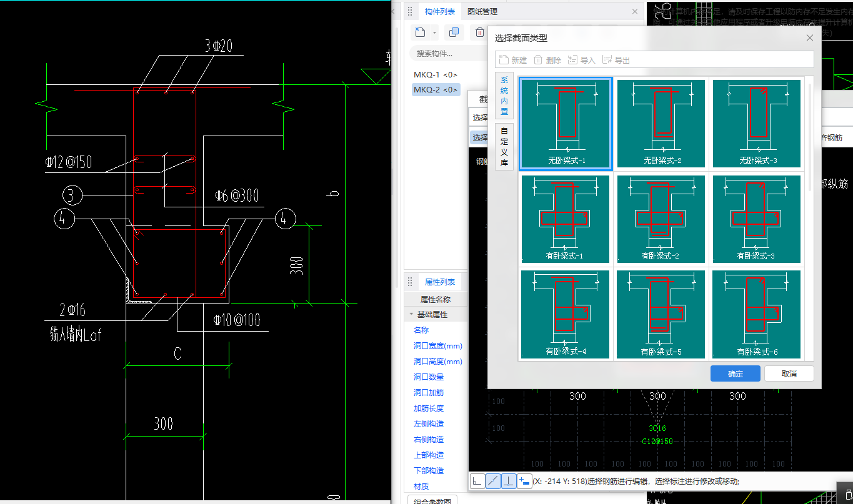This screenshot has height=504, width=853.
Task: Choose the 有卧梁式-1 section thumbnail
Action: [x=566, y=219]
